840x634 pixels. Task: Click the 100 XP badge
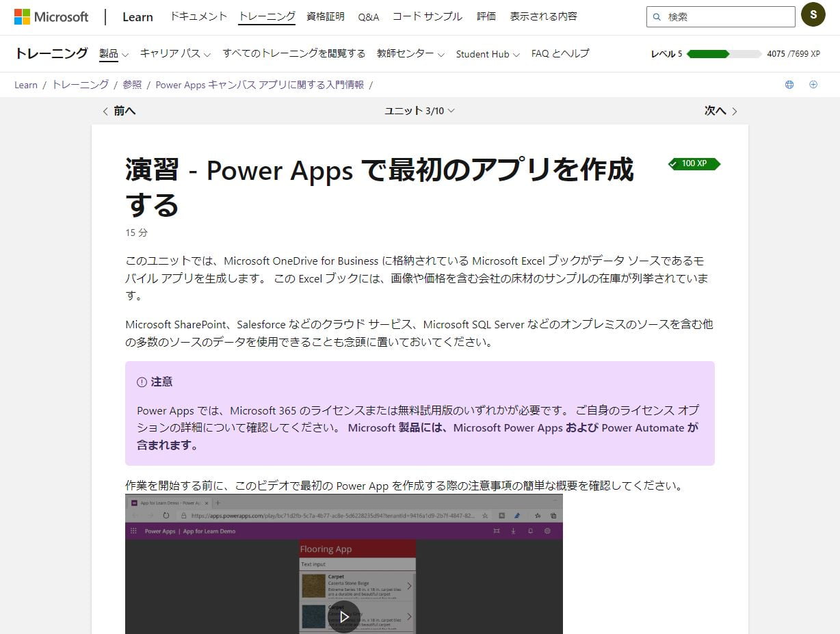tap(694, 163)
